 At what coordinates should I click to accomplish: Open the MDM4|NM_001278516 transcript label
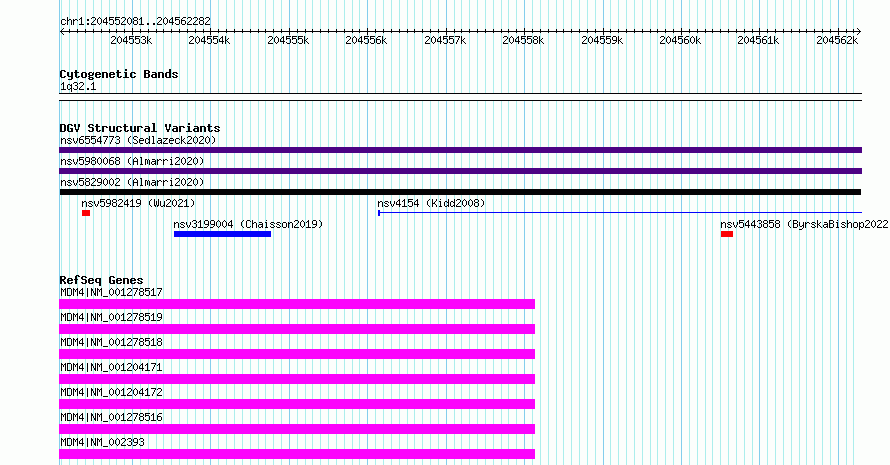tap(111, 417)
